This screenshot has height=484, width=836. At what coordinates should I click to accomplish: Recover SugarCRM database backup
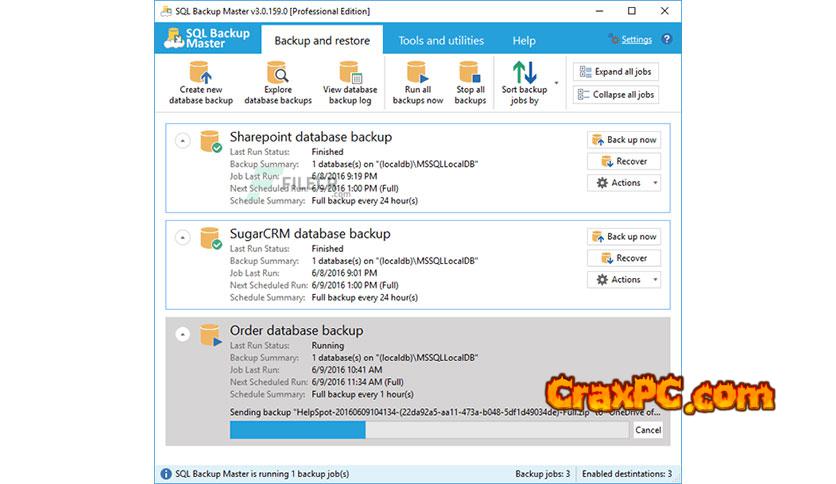coord(624,258)
